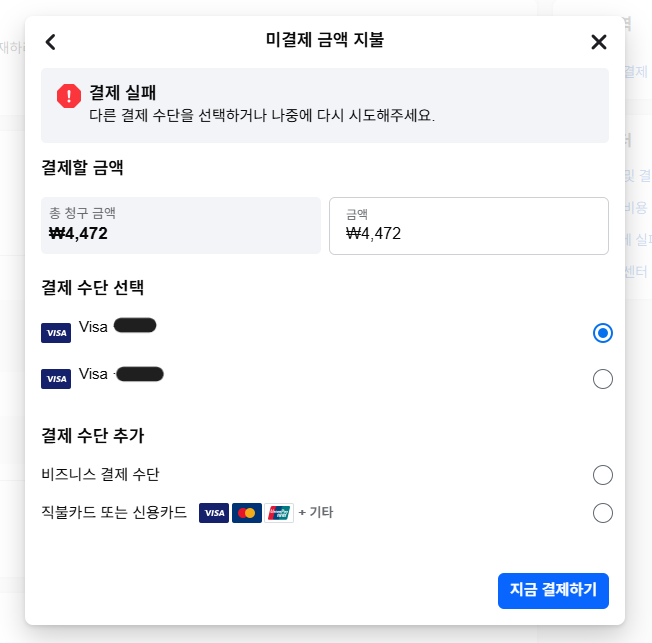Click the first Visa card logo

tap(56, 333)
